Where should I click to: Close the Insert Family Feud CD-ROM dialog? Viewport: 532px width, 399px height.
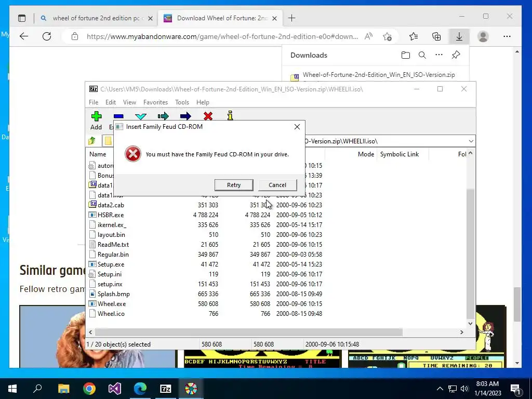tap(297, 127)
